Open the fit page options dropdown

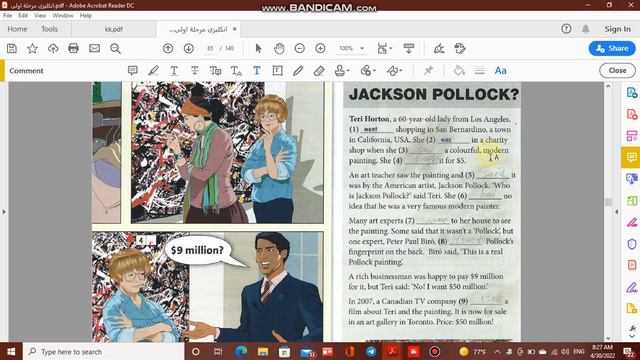[x=384, y=49]
